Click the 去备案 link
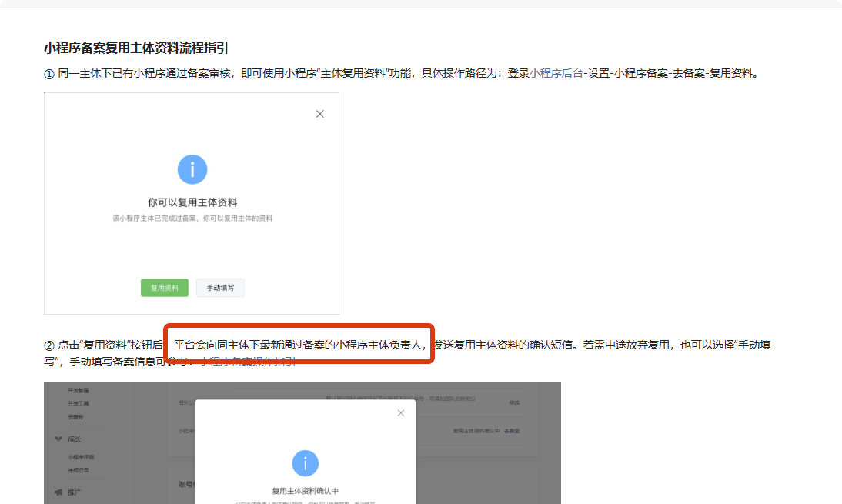Screen dimensions: 842x504 point(512,431)
